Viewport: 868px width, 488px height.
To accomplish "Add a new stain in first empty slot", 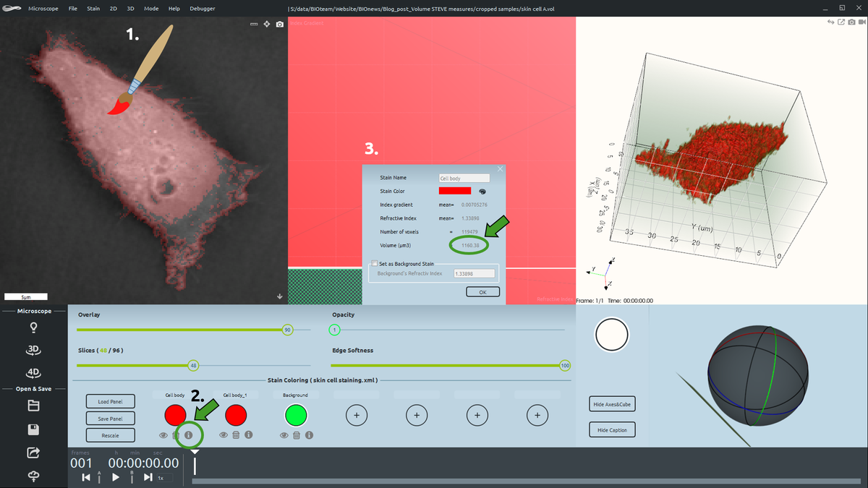I will (x=356, y=415).
